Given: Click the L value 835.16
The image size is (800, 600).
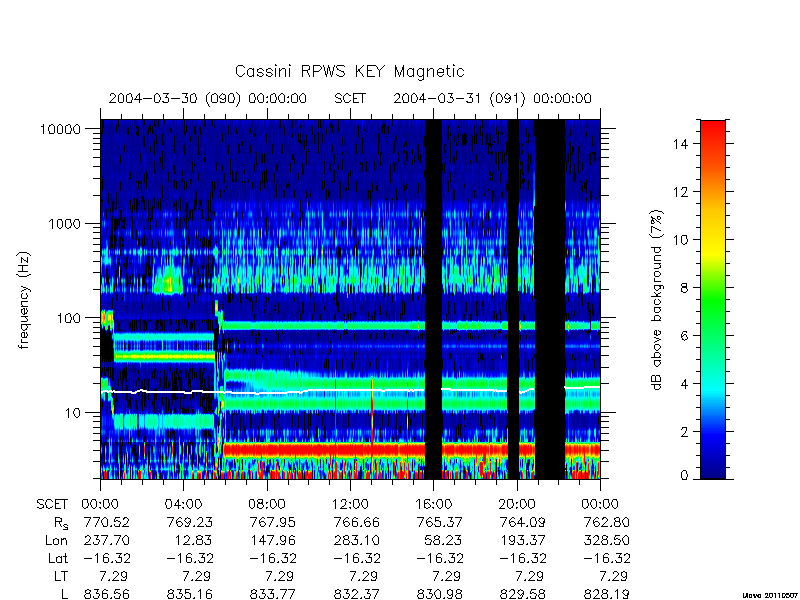Looking at the screenshot, I should [x=189, y=594].
